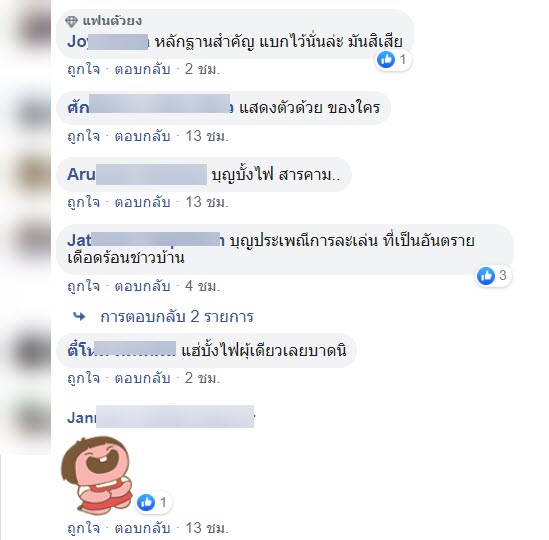Reply to the แฮ่บั้งไฟผุ้เดียว comment
The width and height of the screenshot is (549, 540).
(143, 378)
